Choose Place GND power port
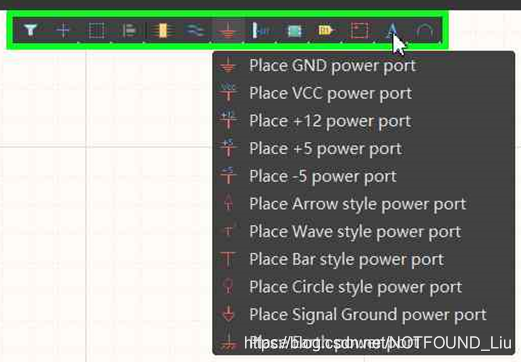Viewport: 521px width, 362px height. pos(363,65)
